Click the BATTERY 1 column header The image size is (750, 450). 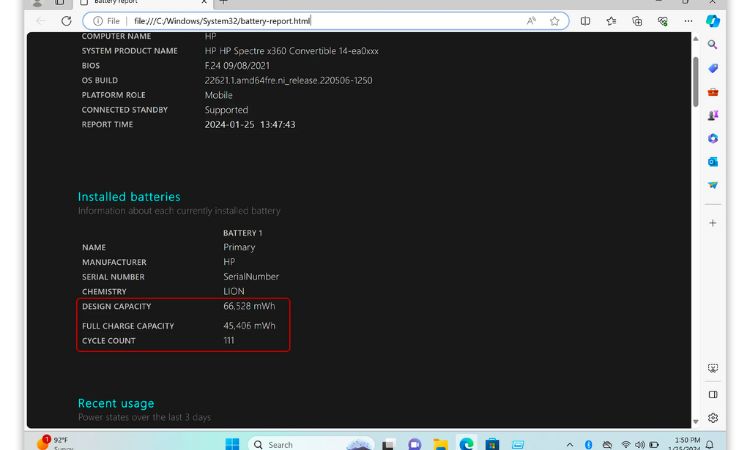[243, 233]
